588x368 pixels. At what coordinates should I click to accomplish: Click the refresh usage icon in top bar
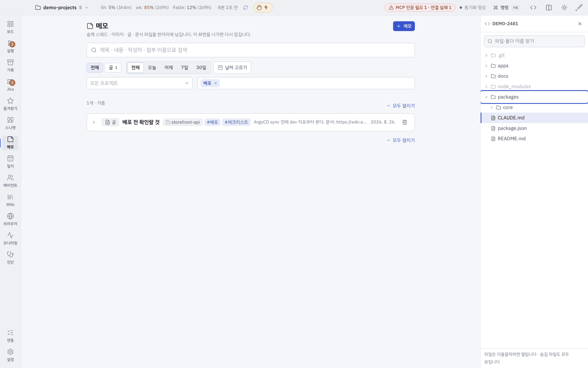pos(245,8)
